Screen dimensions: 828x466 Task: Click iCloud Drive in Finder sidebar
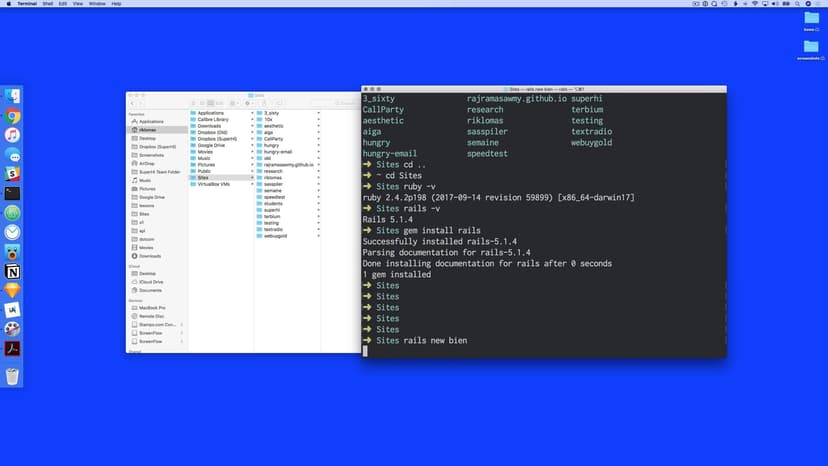(x=152, y=282)
